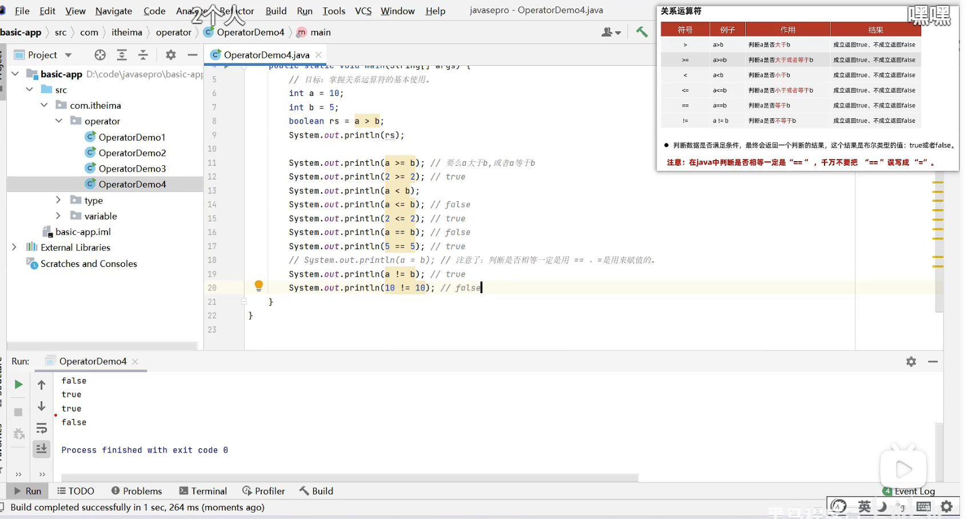The height and width of the screenshot is (519, 980).
Task: Open the Event Log
Action: point(913,491)
